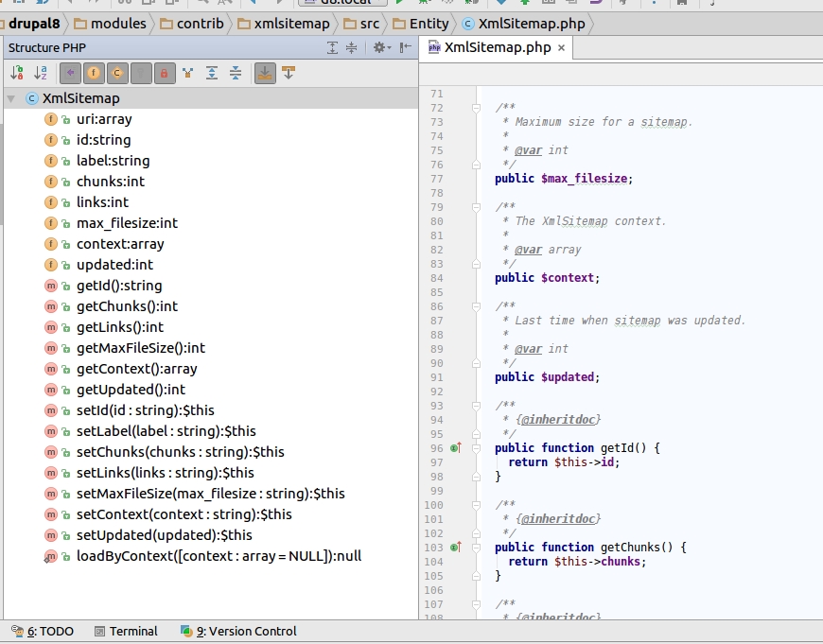Click the XmlSitemap.php file breadcrumb
The width and height of the screenshot is (823, 644).
click(x=524, y=24)
